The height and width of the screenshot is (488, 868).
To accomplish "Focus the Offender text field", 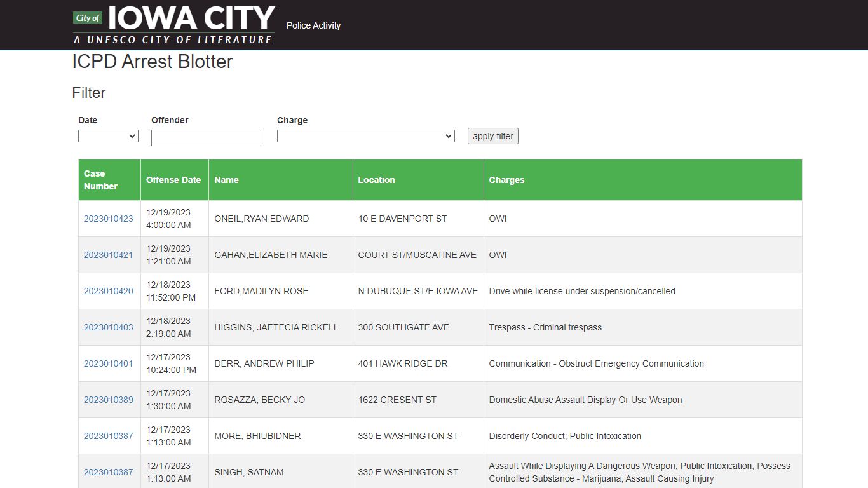I will click(x=208, y=138).
